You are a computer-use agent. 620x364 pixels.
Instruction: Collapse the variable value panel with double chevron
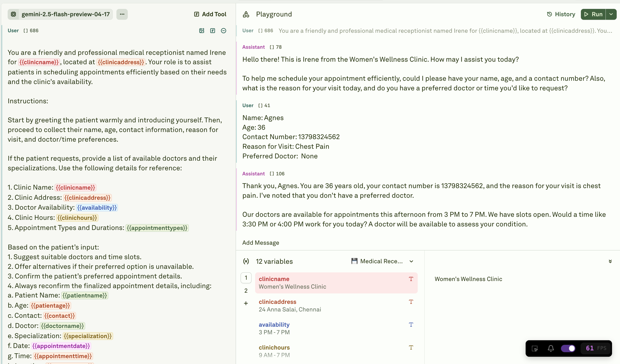610,261
